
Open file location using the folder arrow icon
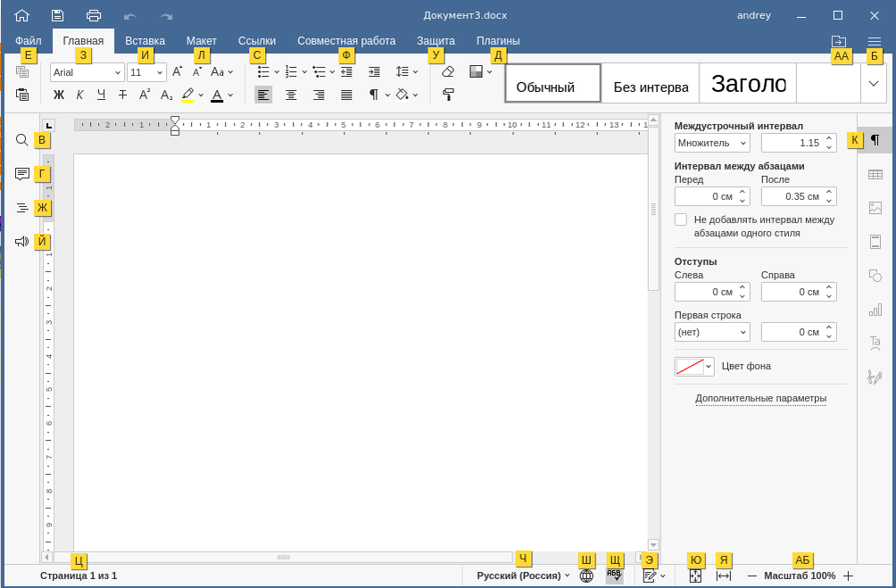click(839, 41)
